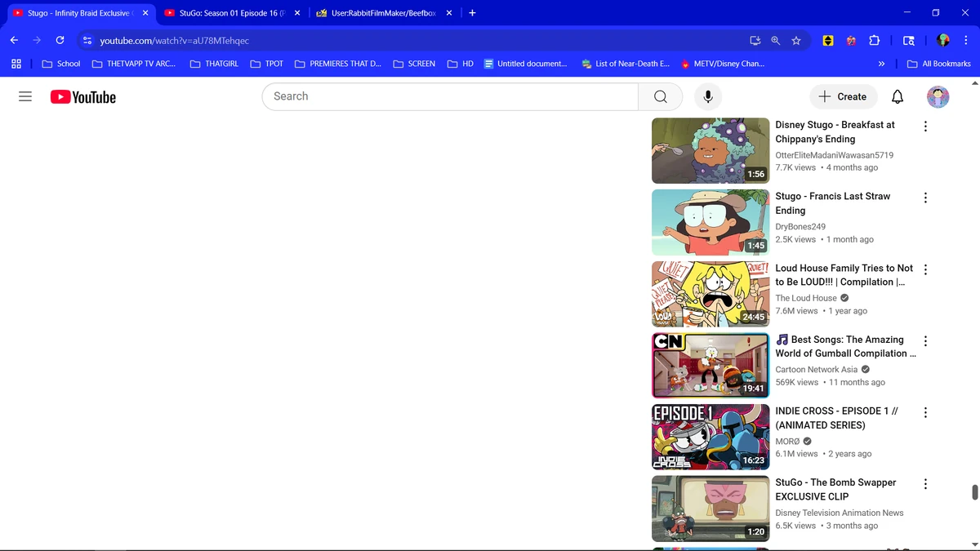
Task: Open the side panel icon beside extensions
Action: [x=908, y=40]
